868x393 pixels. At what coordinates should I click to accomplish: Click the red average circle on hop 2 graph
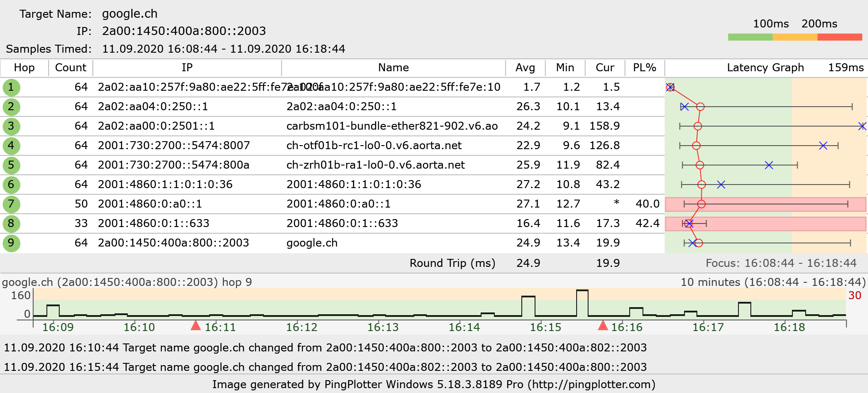pyautogui.click(x=700, y=107)
